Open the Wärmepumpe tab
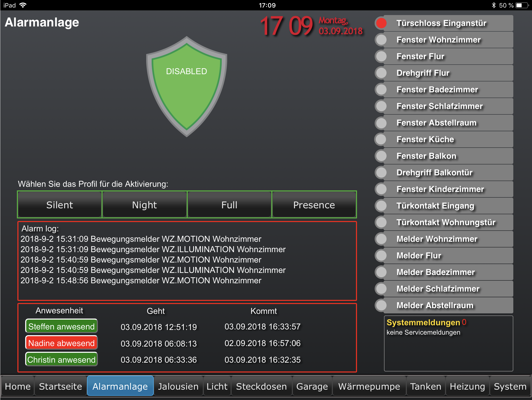The image size is (532, 400). 369,386
